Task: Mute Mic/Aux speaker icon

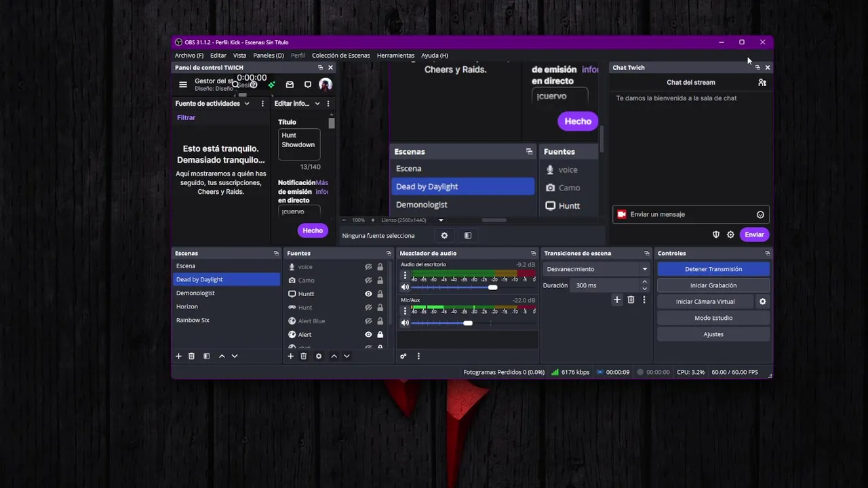Action: [x=405, y=323]
